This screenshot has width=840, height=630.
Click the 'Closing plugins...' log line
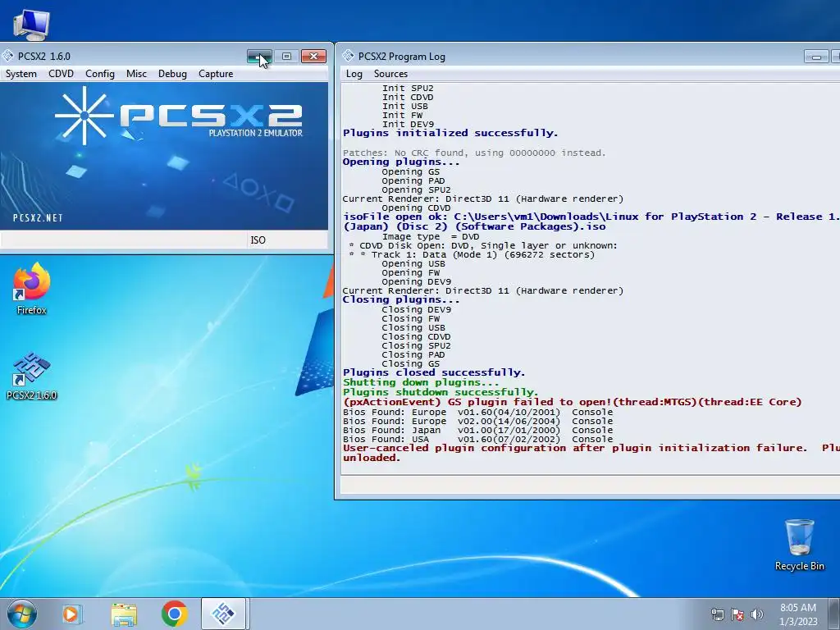point(400,299)
